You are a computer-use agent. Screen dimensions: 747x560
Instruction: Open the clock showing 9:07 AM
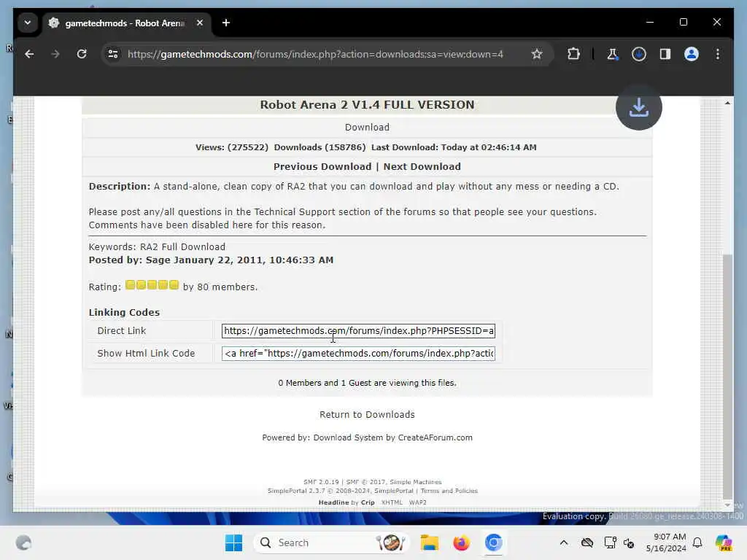pyautogui.click(x=666, y=542)
